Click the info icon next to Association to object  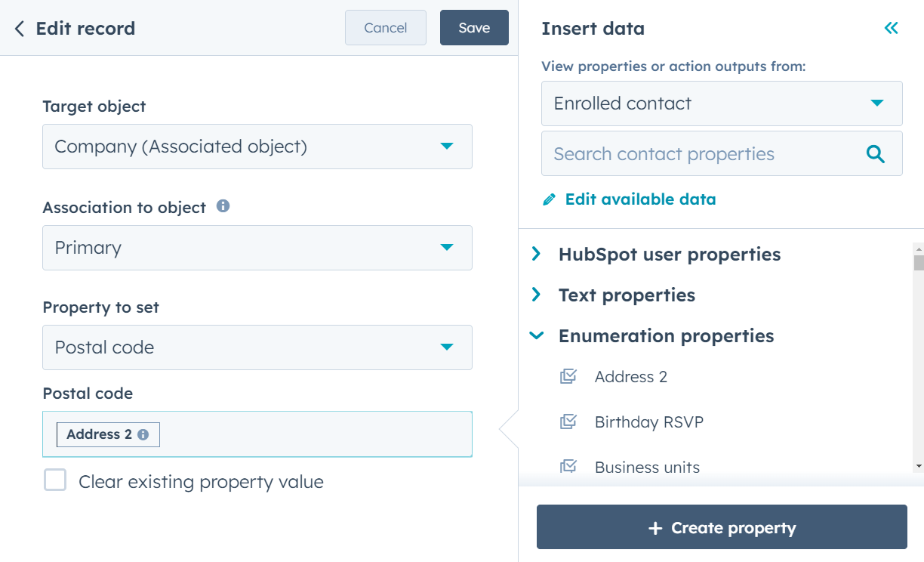(x=223, y=205)
